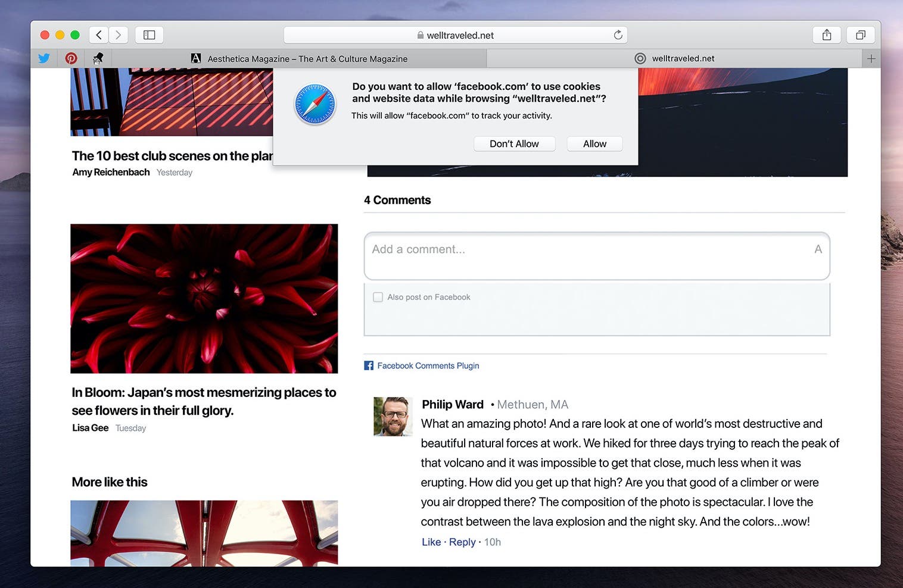Viewport: 903px width, 588px height.
Task: Go back using the Safari back arrow
Action: point(99,35)
